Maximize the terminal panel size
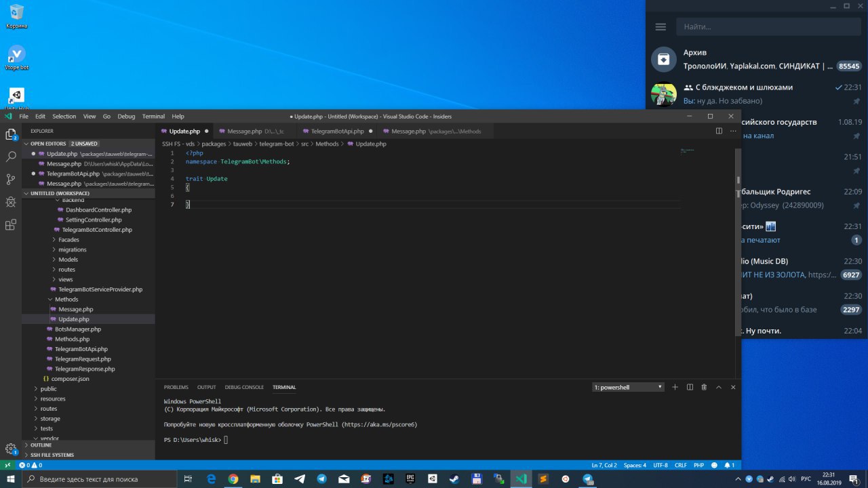 coord(719,387)
